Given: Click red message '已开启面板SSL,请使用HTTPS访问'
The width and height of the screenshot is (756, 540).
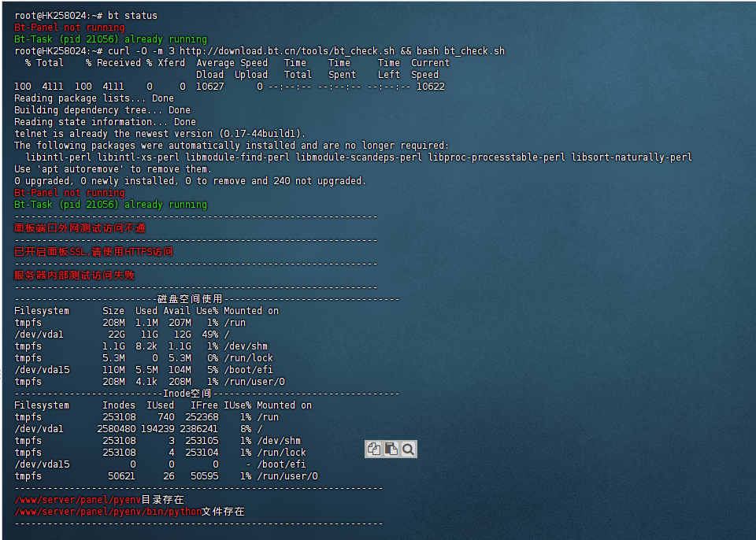Looking at the screenshot, I should tap(94, 252).
